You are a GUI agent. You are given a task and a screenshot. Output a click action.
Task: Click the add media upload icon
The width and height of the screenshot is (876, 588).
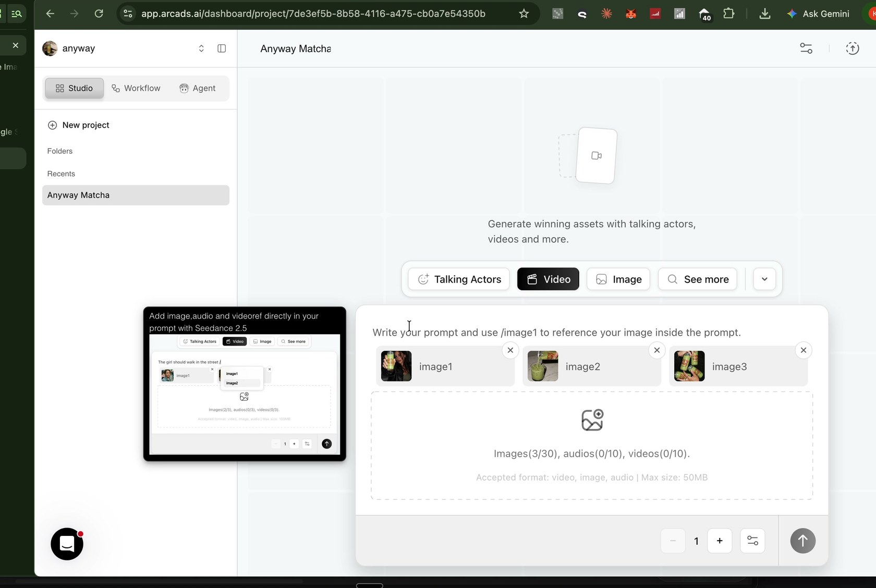point(592,420)
